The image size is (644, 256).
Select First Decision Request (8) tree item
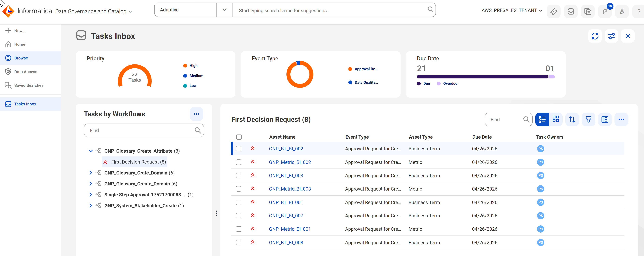click(x=134, y=162)
